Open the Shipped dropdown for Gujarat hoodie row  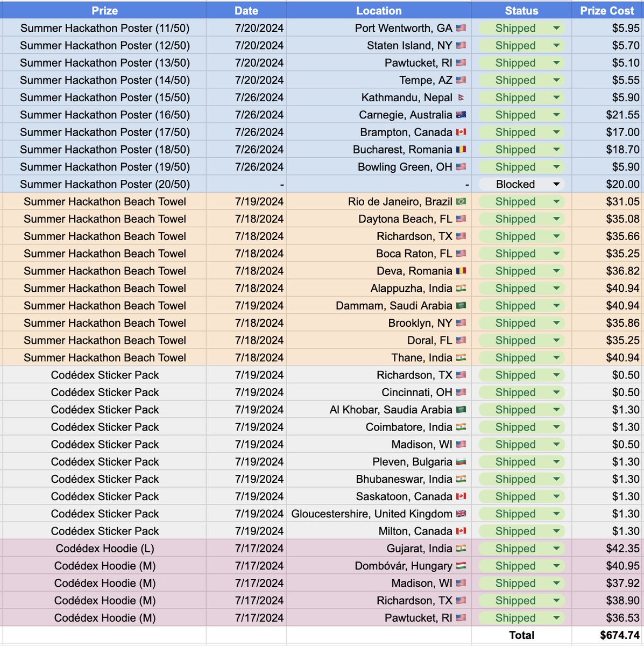555,548
